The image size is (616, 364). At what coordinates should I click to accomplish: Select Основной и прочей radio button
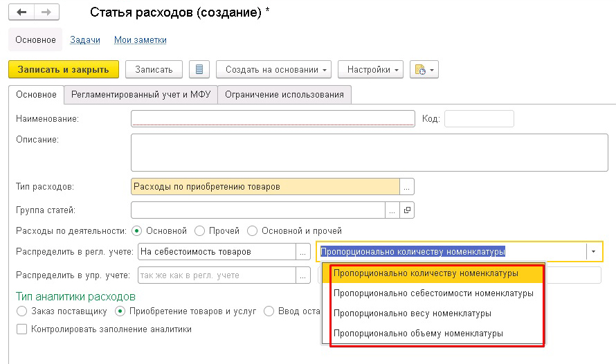252,231
